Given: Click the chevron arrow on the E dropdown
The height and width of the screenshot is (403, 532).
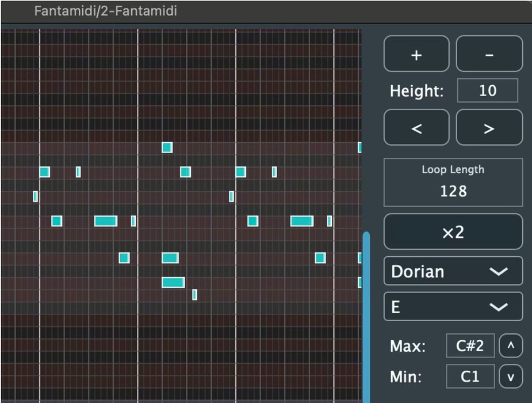Looking at the screenshot, I should pos(497,307).
